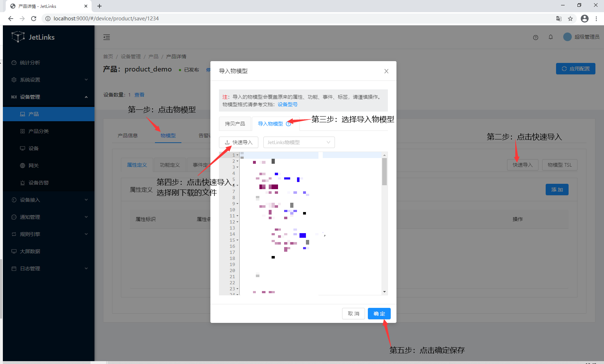The height and width of the screenshot is (364, 604).
Task: Toggle the sidebar collapse menu icon
Action: (107, 37)
